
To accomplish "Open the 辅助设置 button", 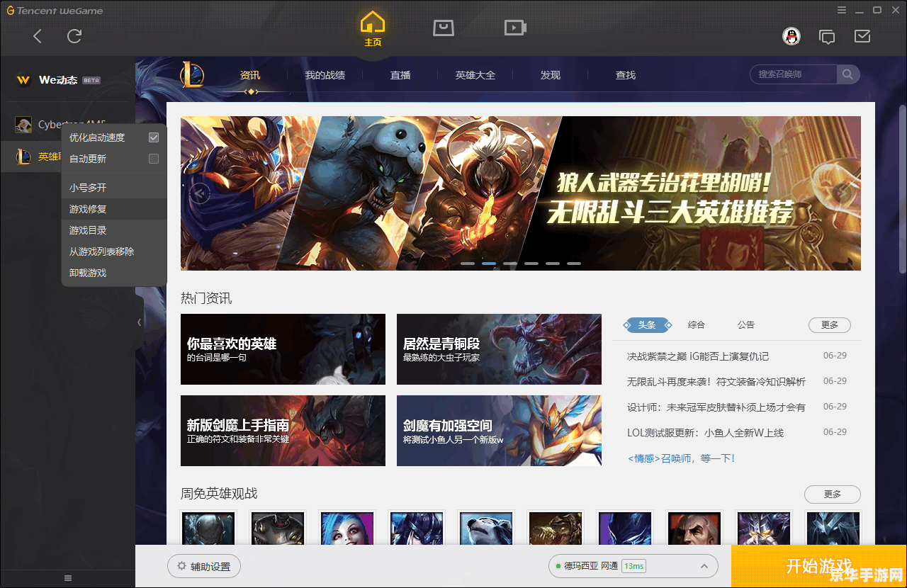I will click(x=204, y=567).
